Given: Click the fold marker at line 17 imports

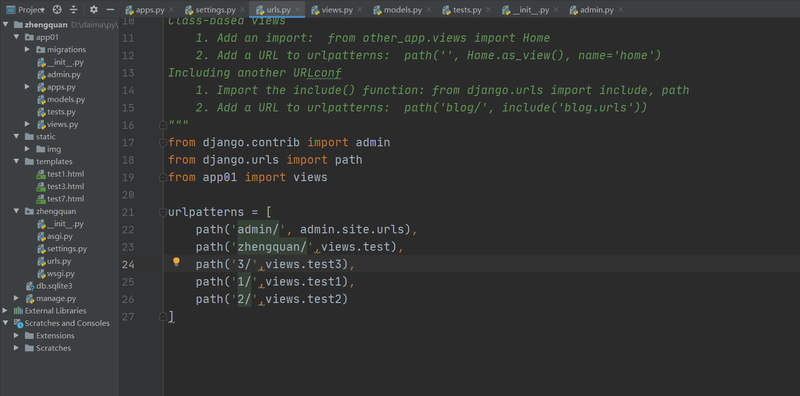Looking at the screenshot, I should point(163,142).
